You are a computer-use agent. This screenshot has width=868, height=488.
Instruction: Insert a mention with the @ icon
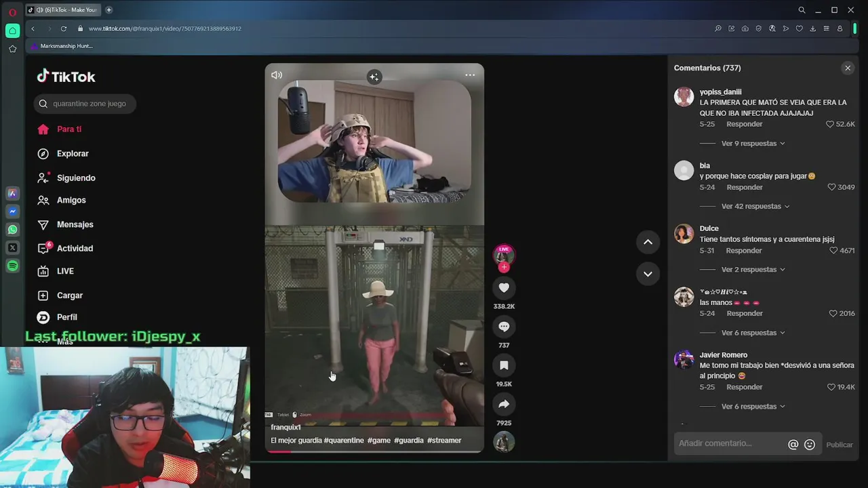(793, 445)
